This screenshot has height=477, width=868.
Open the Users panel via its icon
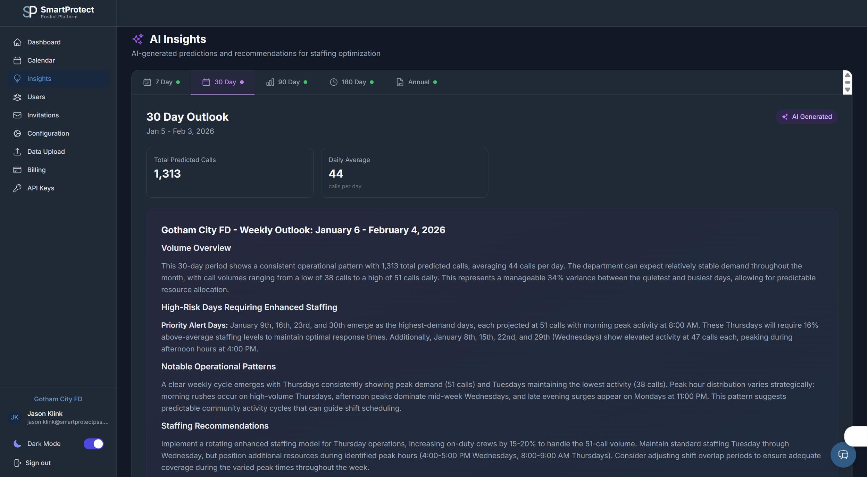coord(18,97)
